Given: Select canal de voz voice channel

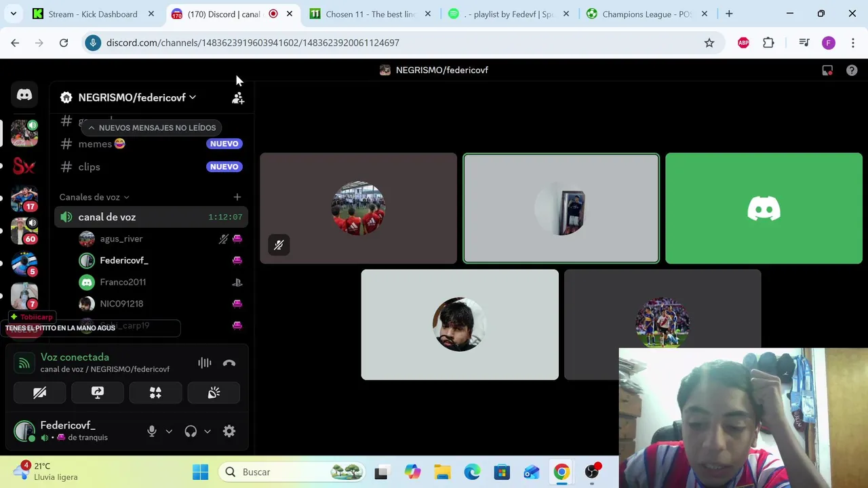Looking at the screenshot, I should pos(151,217).
